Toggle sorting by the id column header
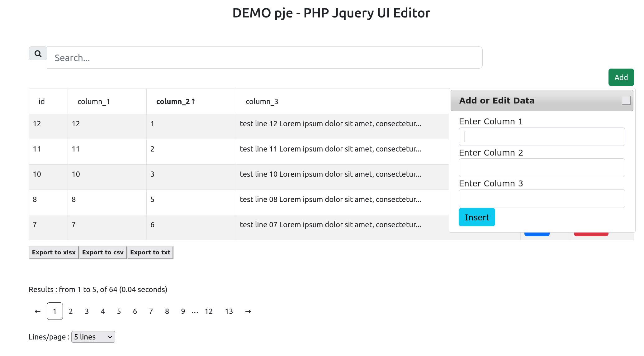This screenshot has width=644, height=356. pos(41,101)
